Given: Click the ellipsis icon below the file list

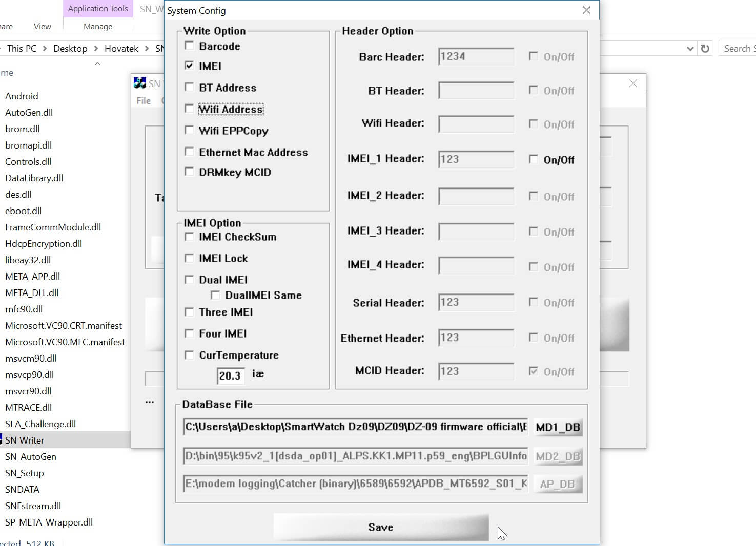Looking at the screenshot, I should tap(149, 403).
